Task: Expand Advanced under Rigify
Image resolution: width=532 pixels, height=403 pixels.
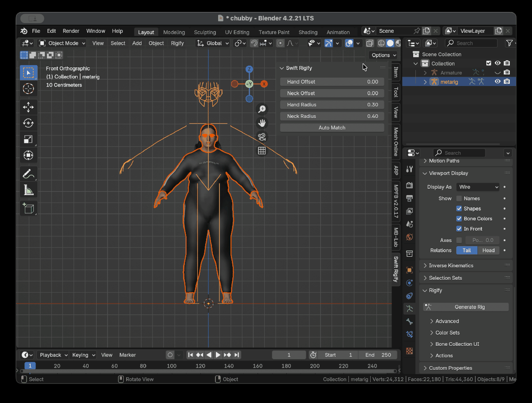Action: tap(445, 321)
